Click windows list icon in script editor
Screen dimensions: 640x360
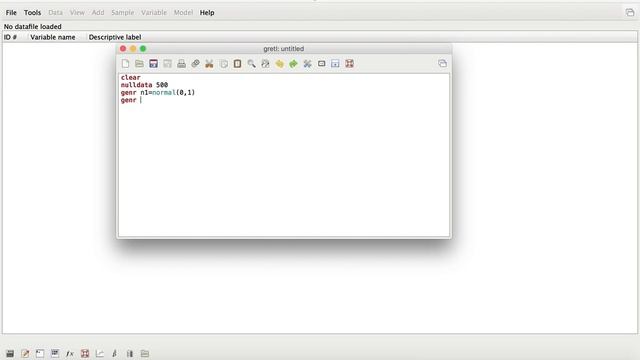tap(442, 63)
